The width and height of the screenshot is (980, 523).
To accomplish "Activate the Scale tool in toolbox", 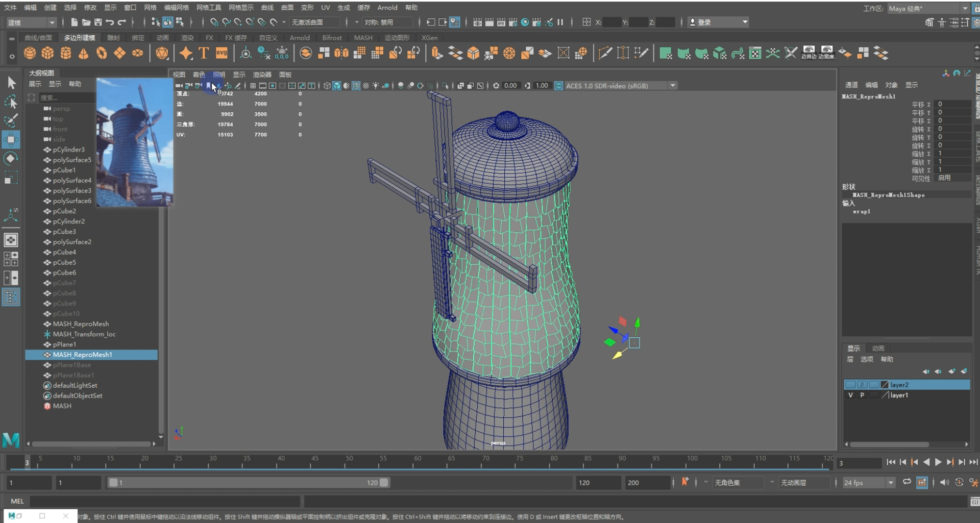I will (x=11, y=177).
